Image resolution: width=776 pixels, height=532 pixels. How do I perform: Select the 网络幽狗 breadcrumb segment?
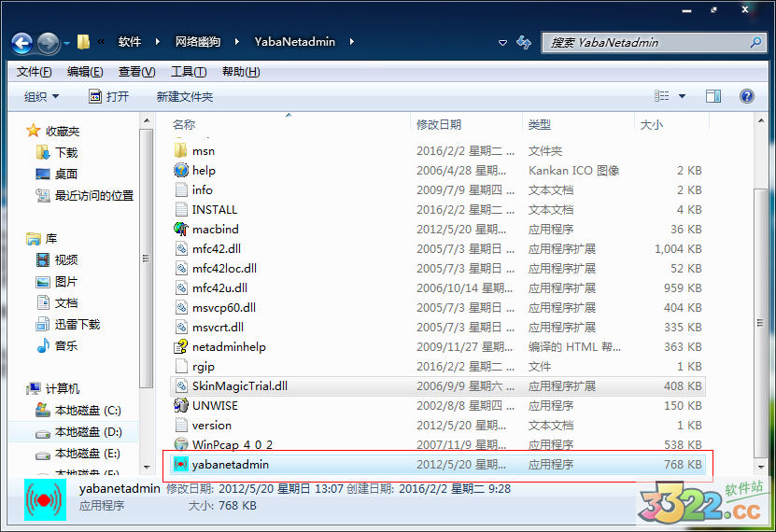coord(197,42)
